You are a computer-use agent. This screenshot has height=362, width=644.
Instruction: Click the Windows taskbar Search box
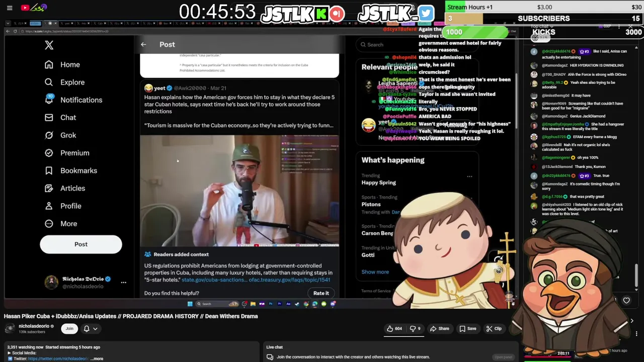point(216,304)
